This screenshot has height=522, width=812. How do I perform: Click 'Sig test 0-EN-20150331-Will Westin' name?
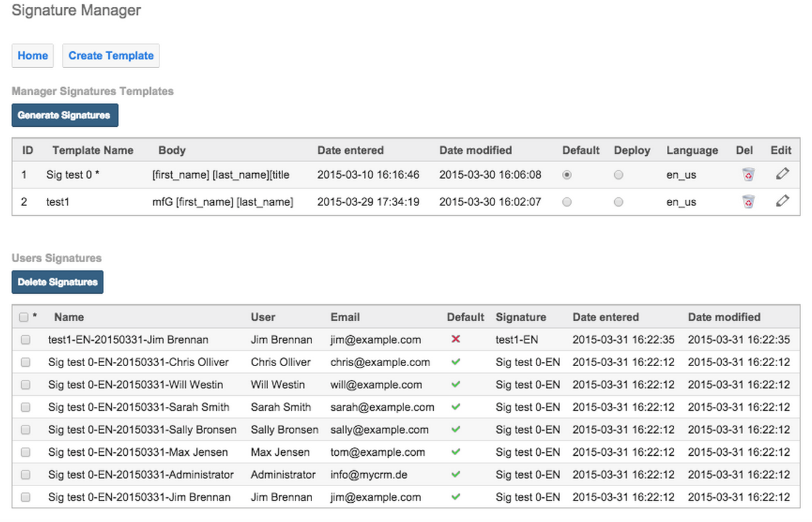pyautogui.click(x=135, y=385)
